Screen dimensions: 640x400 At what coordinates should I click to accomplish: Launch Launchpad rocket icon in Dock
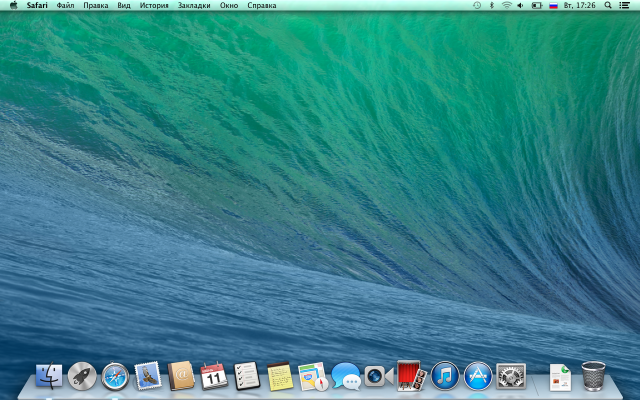[x=82, y=376]
